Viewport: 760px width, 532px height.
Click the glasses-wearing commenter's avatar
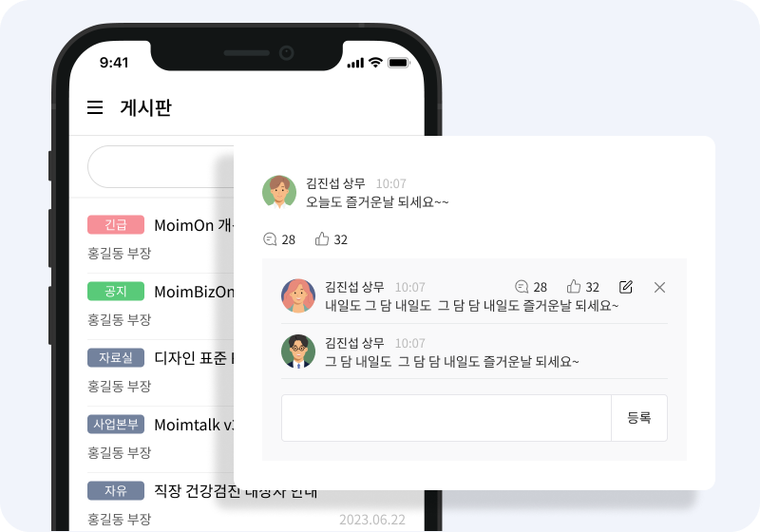pos(298,351)
